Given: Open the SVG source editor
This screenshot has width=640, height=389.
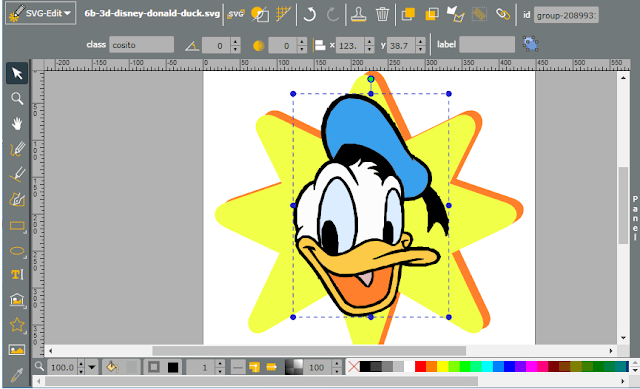Looking at the screenshot, I should [236, 14].
